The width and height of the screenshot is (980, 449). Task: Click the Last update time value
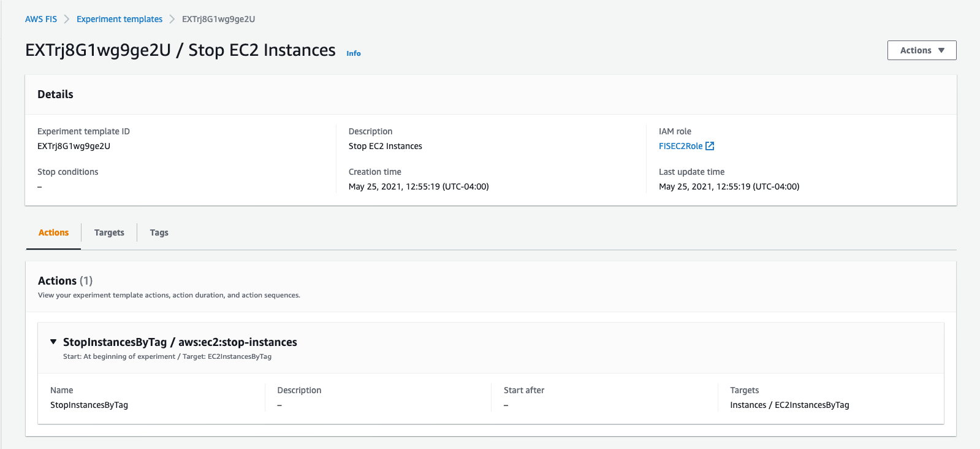click(x=729, y=186)
